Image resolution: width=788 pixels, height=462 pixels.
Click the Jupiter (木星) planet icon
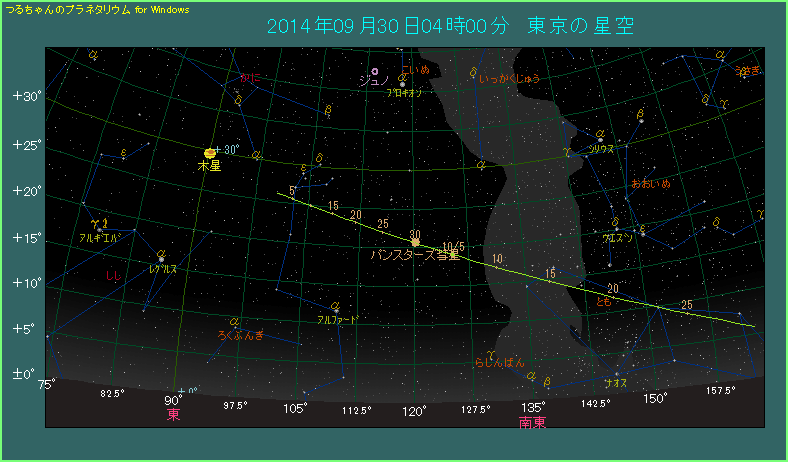point(209,153)
